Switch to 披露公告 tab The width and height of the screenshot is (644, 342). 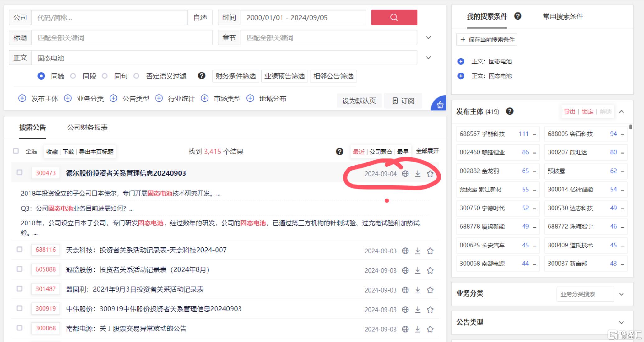pos(32,127)
